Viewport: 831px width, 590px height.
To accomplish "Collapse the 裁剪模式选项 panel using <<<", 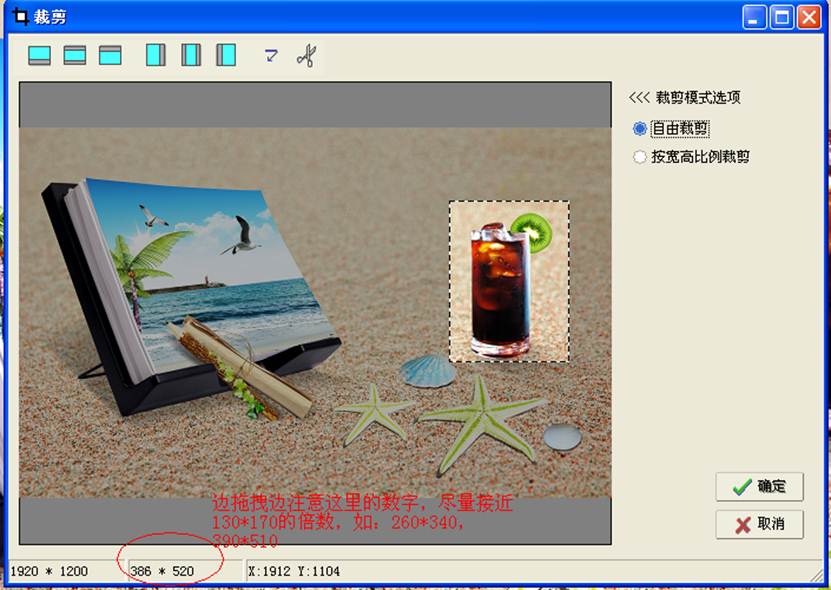I will click(639, 98).
